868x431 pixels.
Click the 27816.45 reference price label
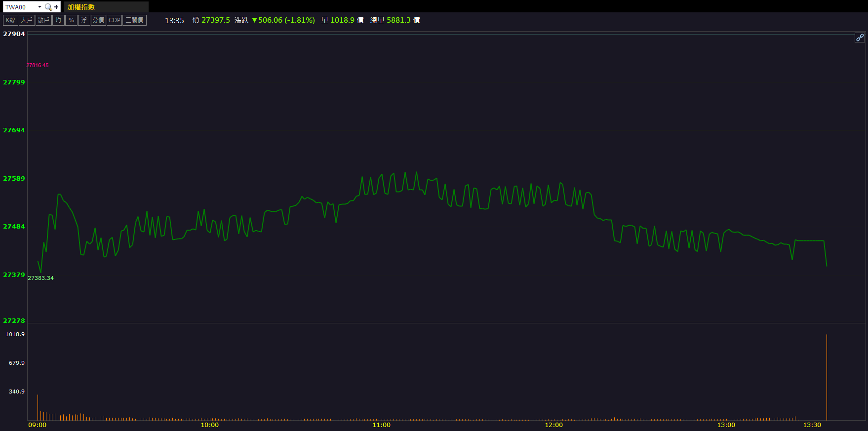click(x=38, y=65)
